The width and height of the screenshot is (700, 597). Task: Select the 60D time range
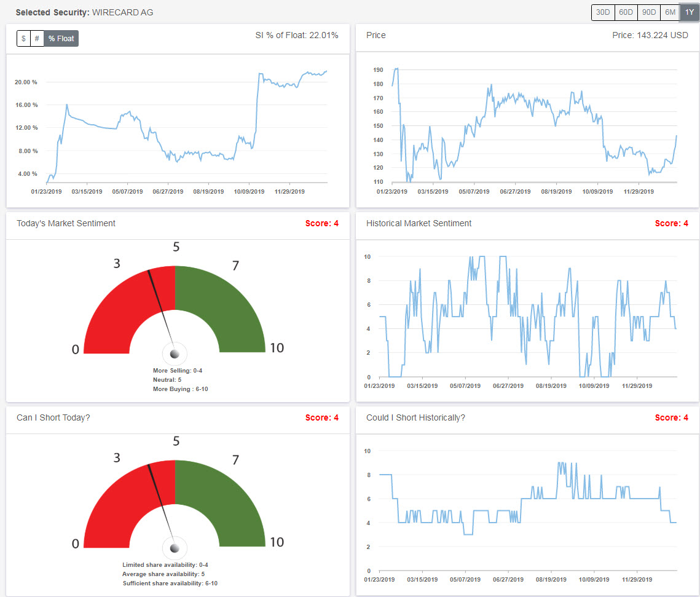coord(626,12)
